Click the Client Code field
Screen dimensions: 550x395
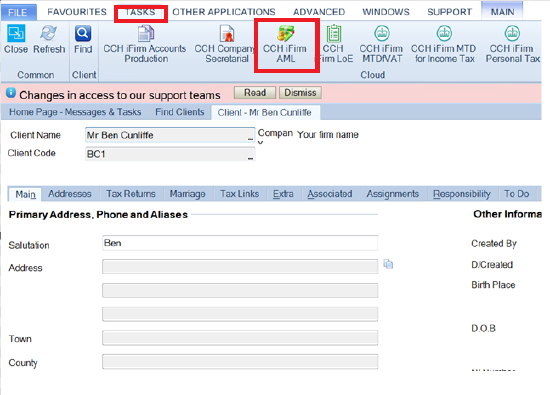coord(170,154)
